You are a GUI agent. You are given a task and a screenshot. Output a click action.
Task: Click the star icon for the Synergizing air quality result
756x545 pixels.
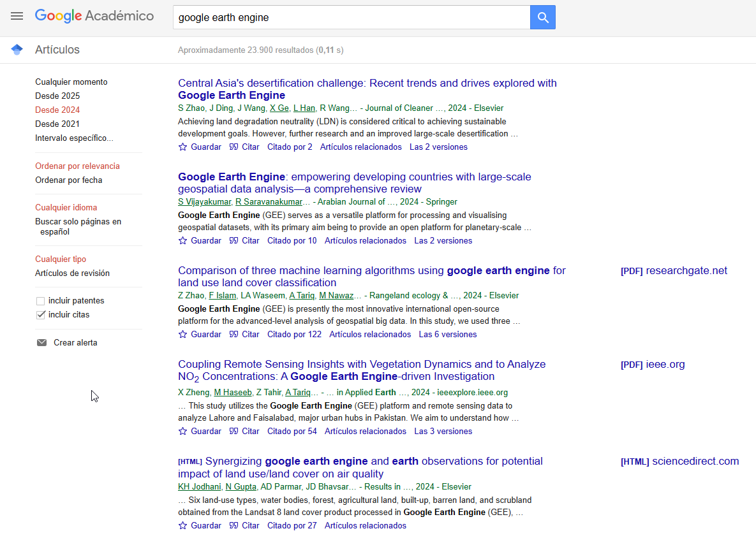pos(182,526)
